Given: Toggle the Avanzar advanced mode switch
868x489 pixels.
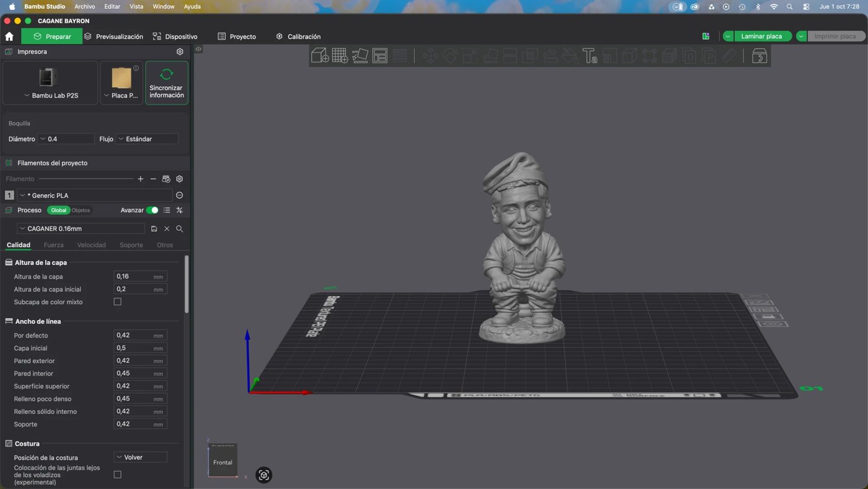Looking at the screenshot, I should (x=152, y=210).
